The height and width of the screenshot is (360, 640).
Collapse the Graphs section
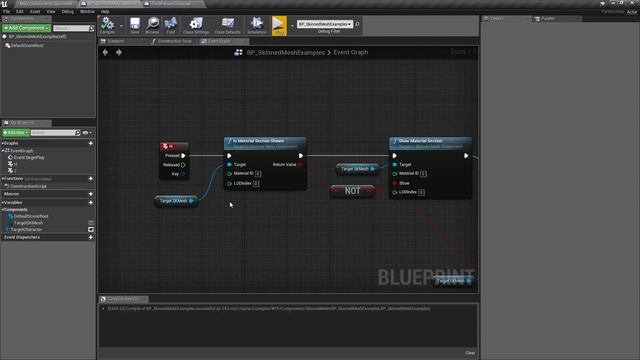(2, 143)
